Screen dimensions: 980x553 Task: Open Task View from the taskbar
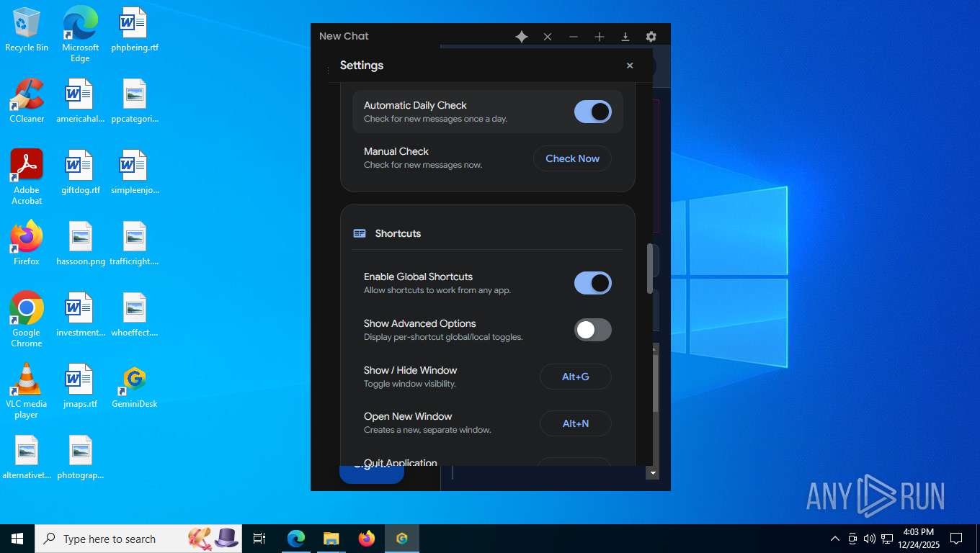point(259,539)
